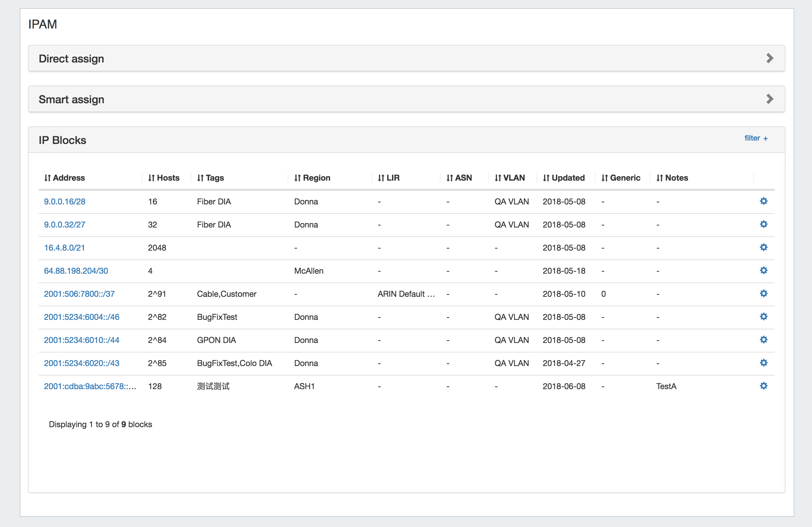Screen dimensions: 812x527
Task: Sort blocks by Region header
Action: [x=312, y=178]
